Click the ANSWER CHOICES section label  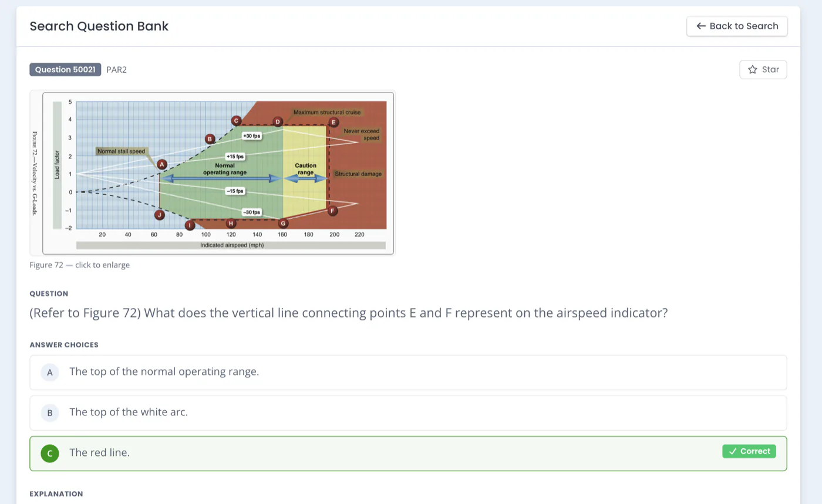pos(64,344)
